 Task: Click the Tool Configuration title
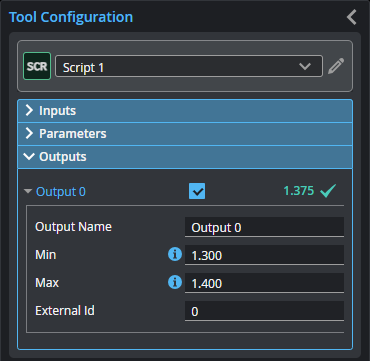point(71,17)
